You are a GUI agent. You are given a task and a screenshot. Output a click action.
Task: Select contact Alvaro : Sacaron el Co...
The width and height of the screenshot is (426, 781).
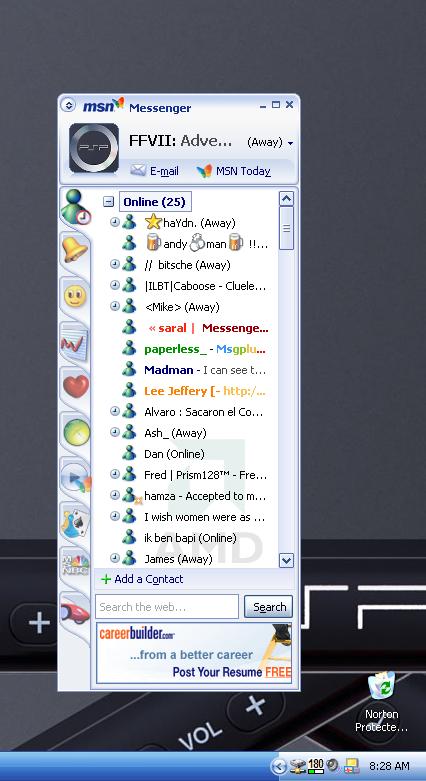coord(203,412)
